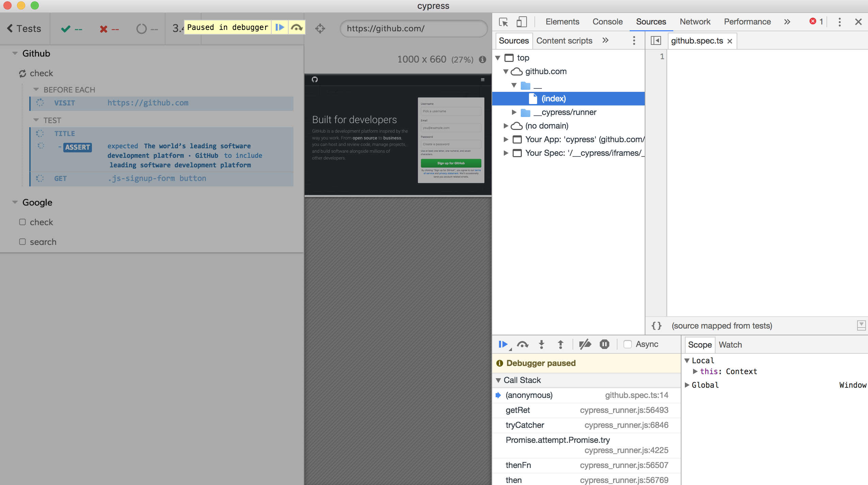Collapse the Github suite

(15, 53)
